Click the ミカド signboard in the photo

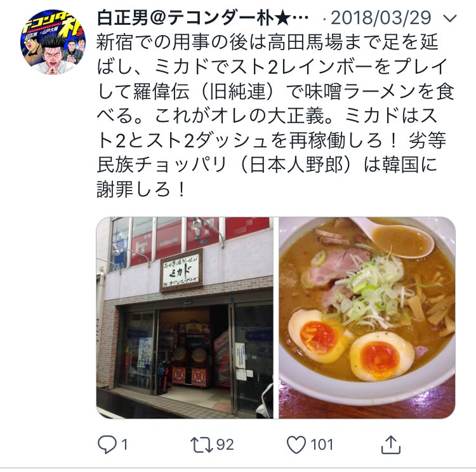[182, 270]
